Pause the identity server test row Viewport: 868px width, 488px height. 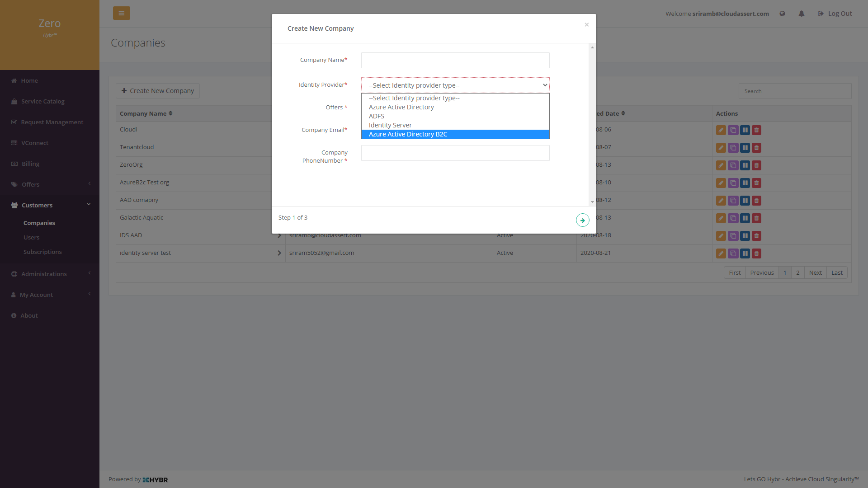(x=745, y=253)
